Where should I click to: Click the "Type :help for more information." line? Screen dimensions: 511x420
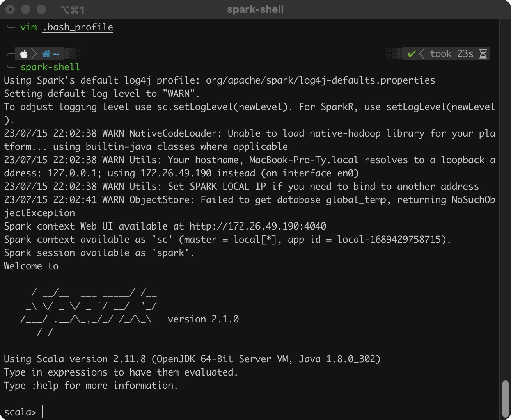(91, 386)
